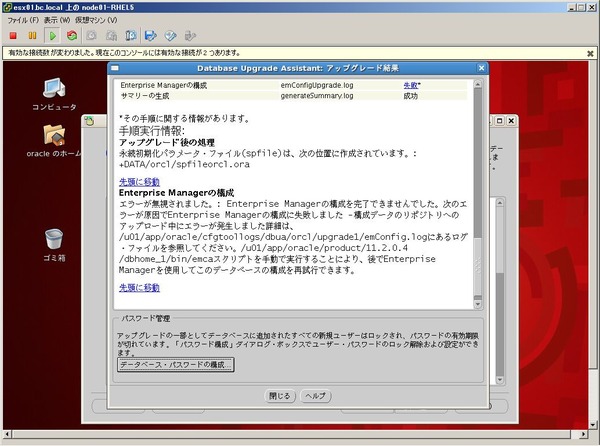Click the 閉じる button
This screenshot has width=600, height=446.
click(280, 396)
